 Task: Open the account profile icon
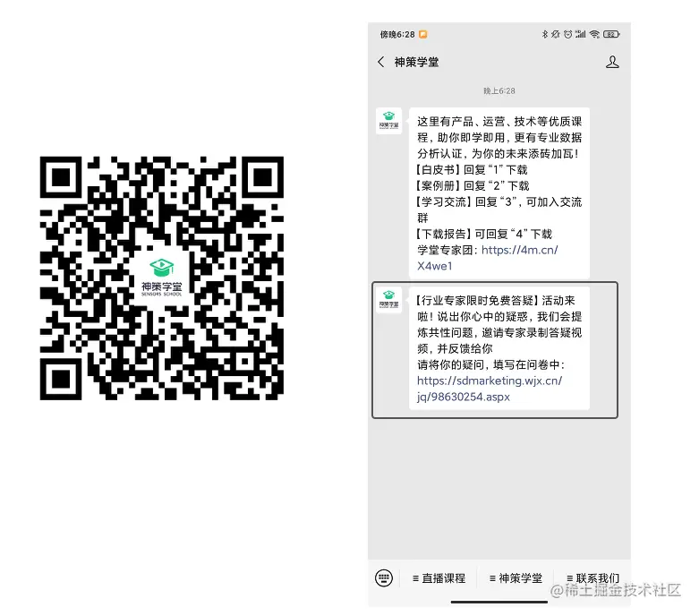[x=612, y=62]
